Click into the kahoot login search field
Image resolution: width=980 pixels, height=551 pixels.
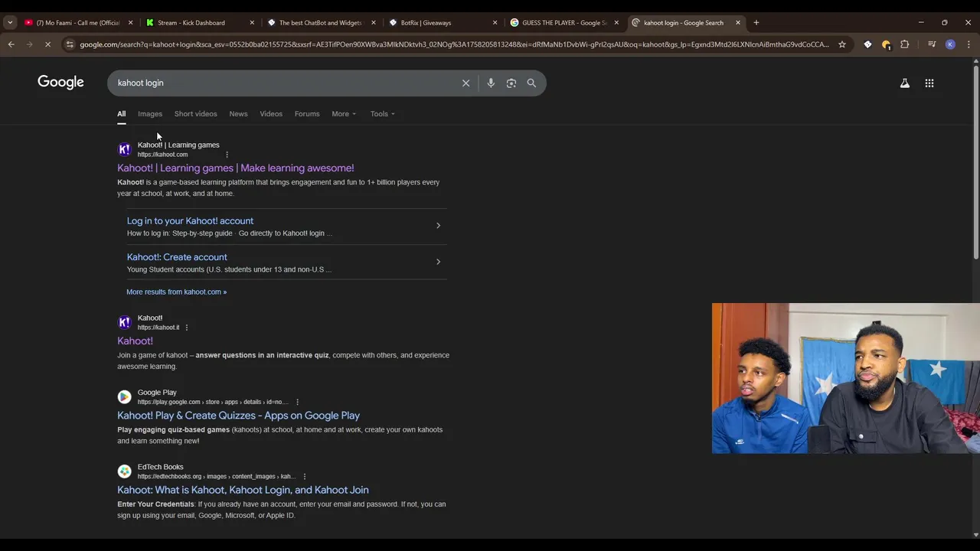click(x=283, y=83)
